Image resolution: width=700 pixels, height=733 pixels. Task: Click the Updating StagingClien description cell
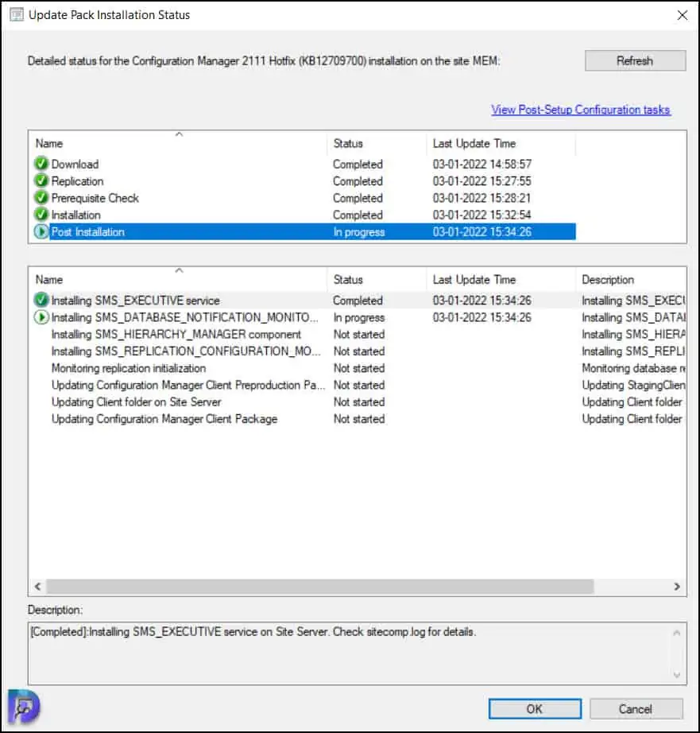pos(633,386)
